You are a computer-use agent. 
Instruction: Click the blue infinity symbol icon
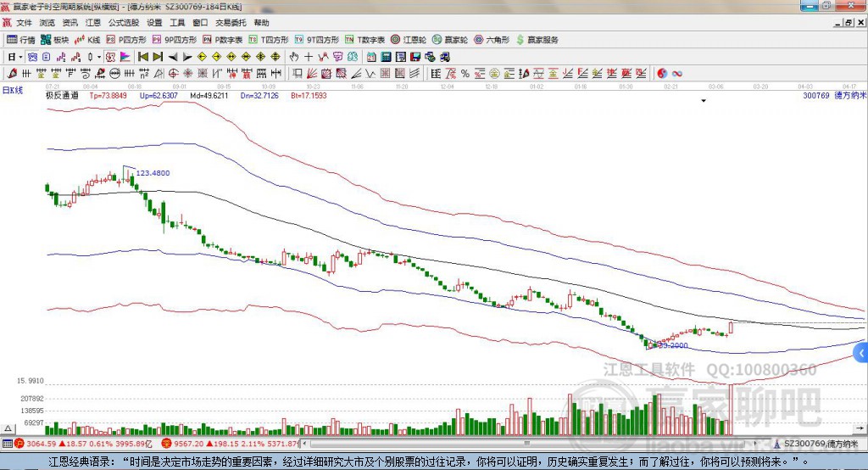676,74
